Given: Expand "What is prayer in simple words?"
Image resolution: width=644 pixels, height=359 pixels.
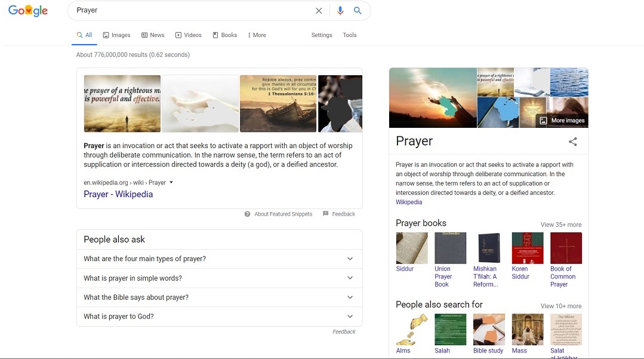Looking at the screenshot, I should click(x=219, y=278).
